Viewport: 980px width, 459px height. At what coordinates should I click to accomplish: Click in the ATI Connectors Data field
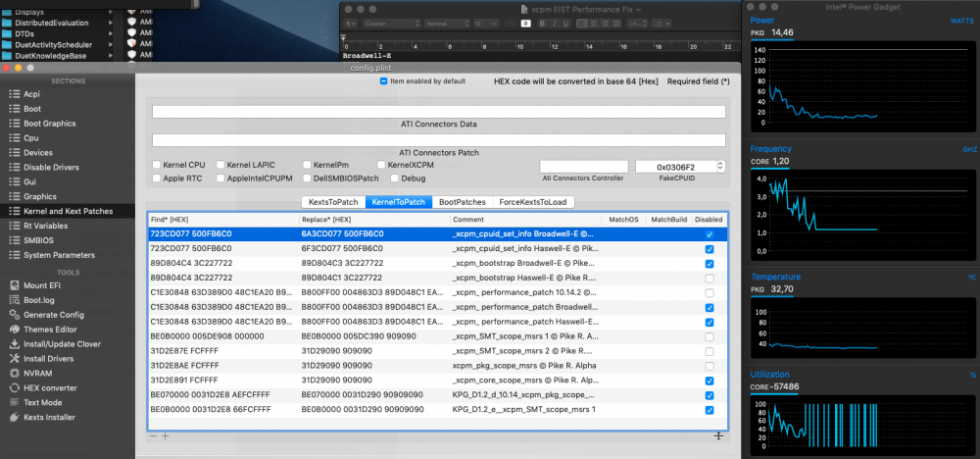point(439,112)
